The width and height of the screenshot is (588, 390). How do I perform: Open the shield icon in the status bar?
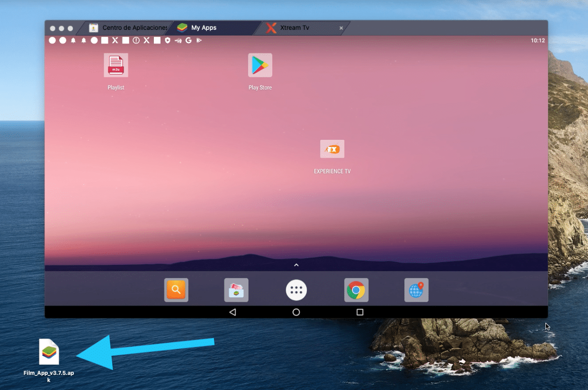pyautogui.click(x=168, y=40)
